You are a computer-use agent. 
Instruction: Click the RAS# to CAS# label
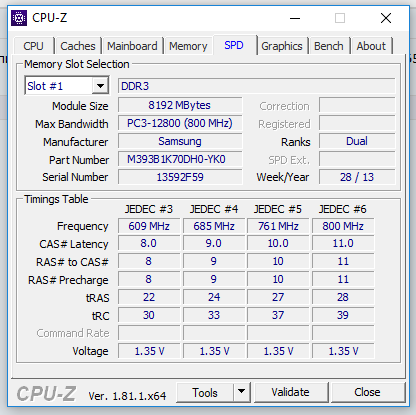(72, 262)
